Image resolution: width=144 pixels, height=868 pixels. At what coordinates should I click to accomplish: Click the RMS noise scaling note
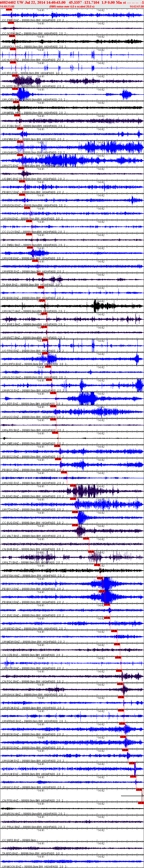[72, 6]
